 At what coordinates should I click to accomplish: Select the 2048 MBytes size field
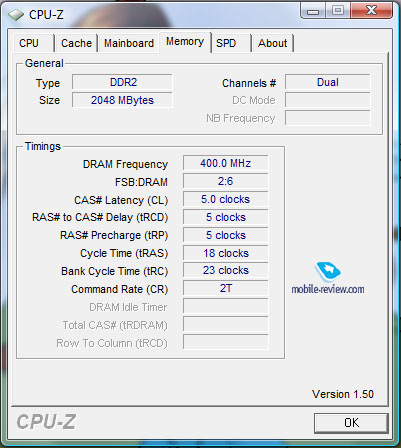tap(122, 100)
